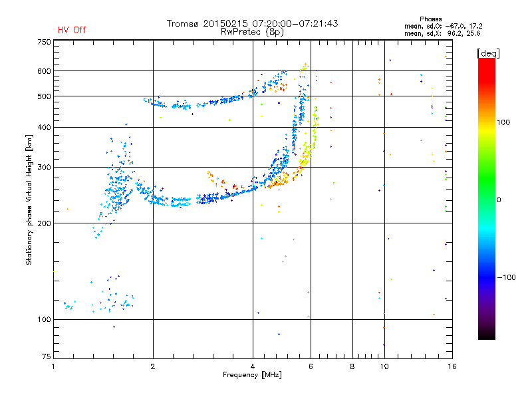
Task: Click the "[deg]" colorbar unit label
Action: (x=488, y=53)
